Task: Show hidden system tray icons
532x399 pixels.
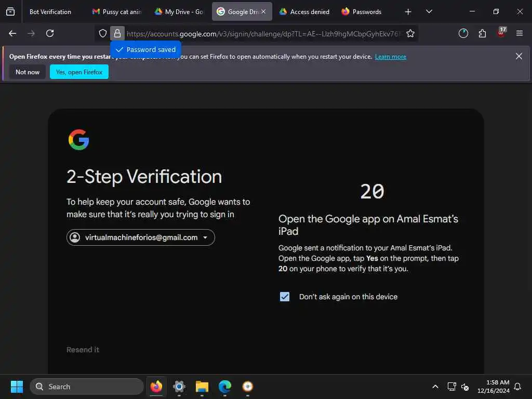Action: pyautogui.click(x=435, y=387)
